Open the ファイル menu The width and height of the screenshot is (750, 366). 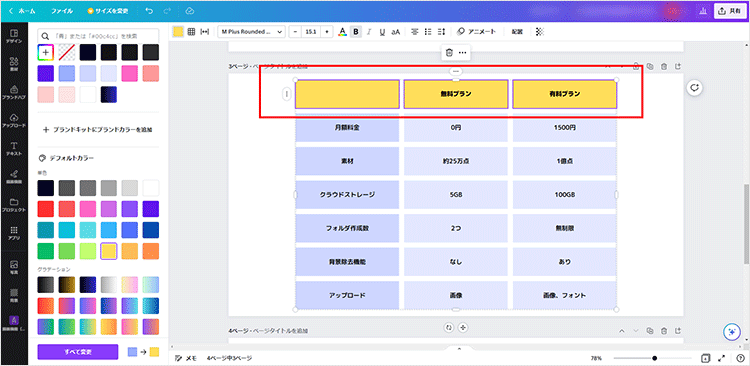click(62, 11)
